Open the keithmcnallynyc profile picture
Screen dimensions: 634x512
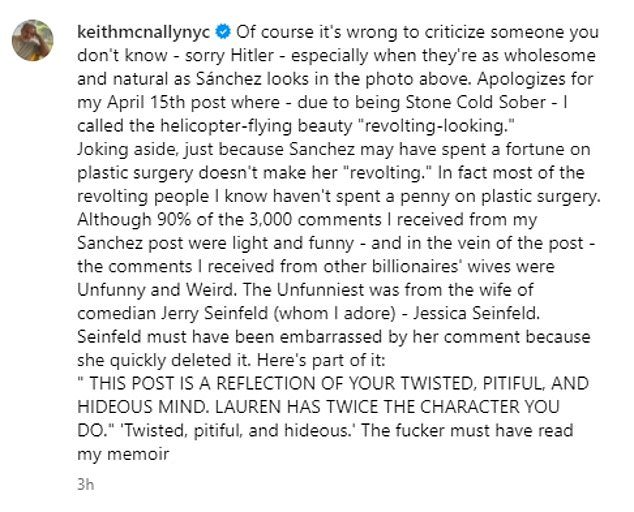32,40
